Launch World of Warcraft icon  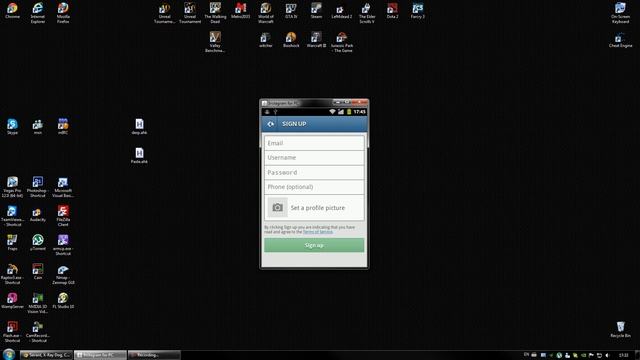(x=266, y=12)
